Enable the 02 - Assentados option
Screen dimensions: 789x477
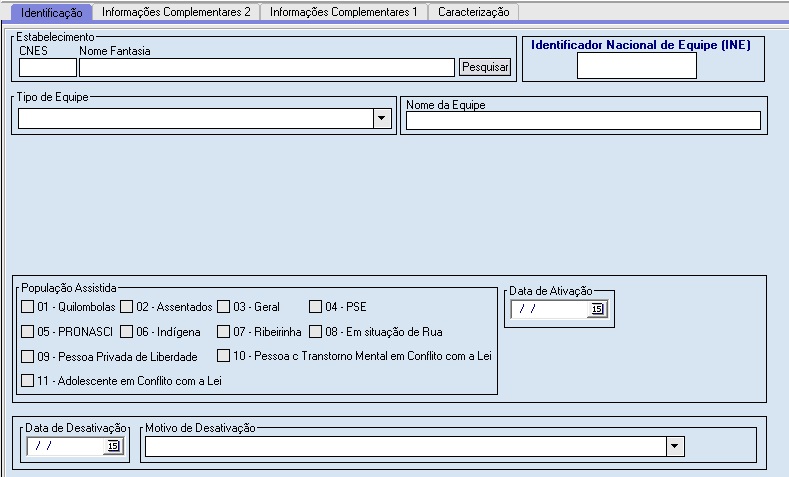click(x=128, y=307)
